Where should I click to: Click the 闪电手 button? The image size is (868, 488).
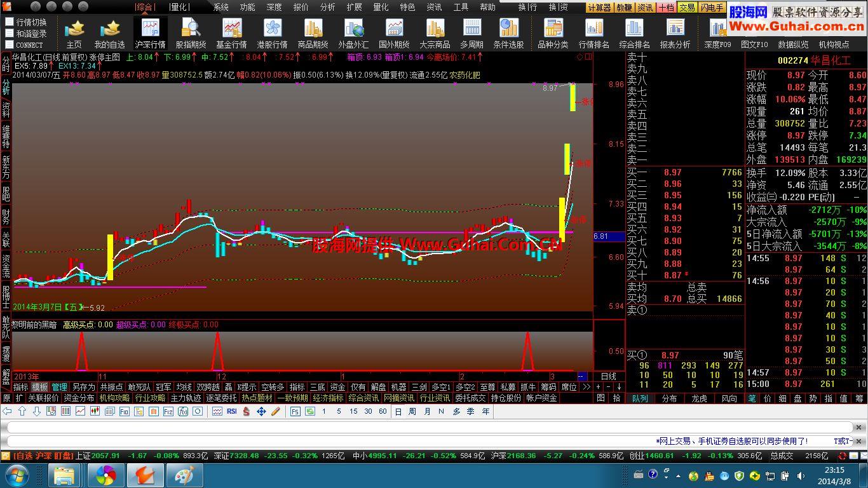pyautogui.click(x=712, y=8)
